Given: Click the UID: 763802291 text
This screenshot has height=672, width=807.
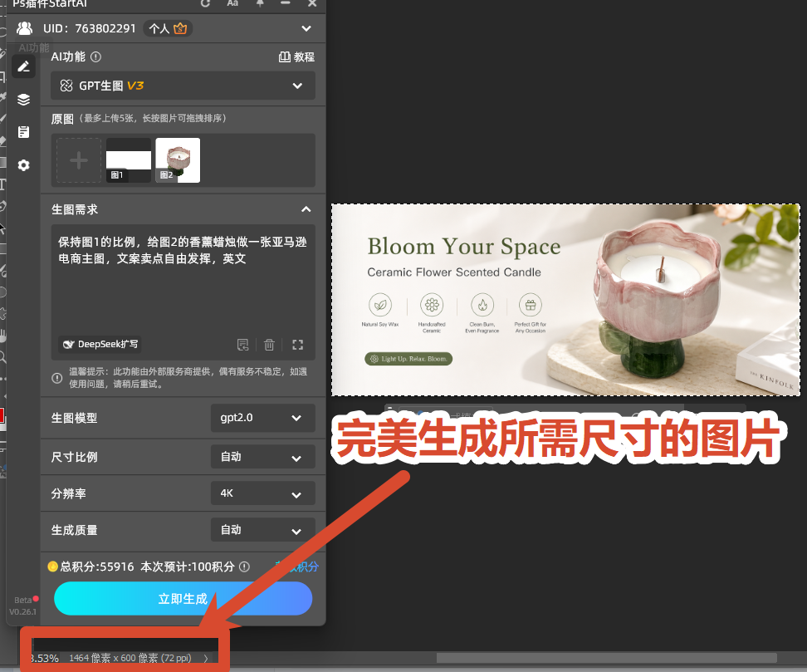Looking at the screenshot, I should click(90, 28).
